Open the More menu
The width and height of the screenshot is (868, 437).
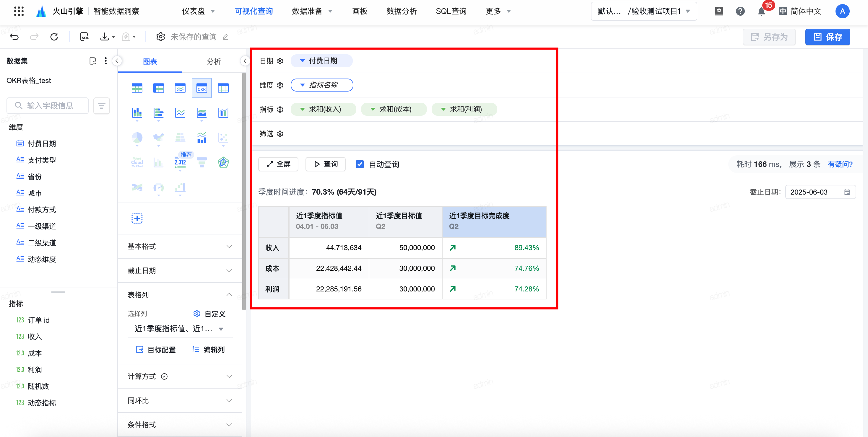[498, 12]
